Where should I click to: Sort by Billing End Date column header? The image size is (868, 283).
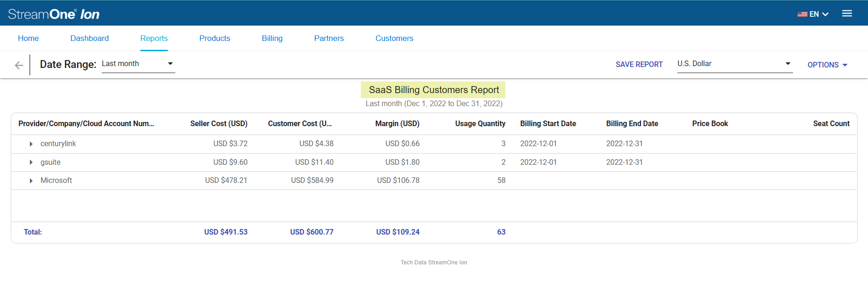632,123
